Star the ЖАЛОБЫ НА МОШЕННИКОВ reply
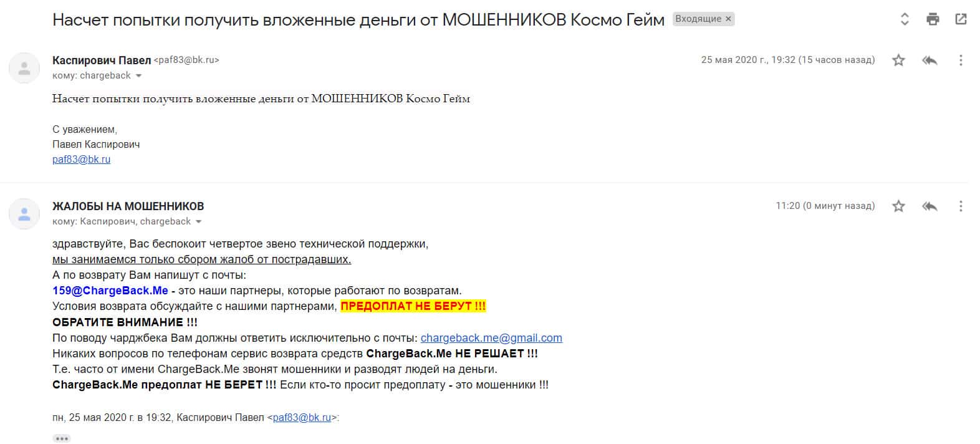This screenshot has height=444, width=980. (898, 206)
